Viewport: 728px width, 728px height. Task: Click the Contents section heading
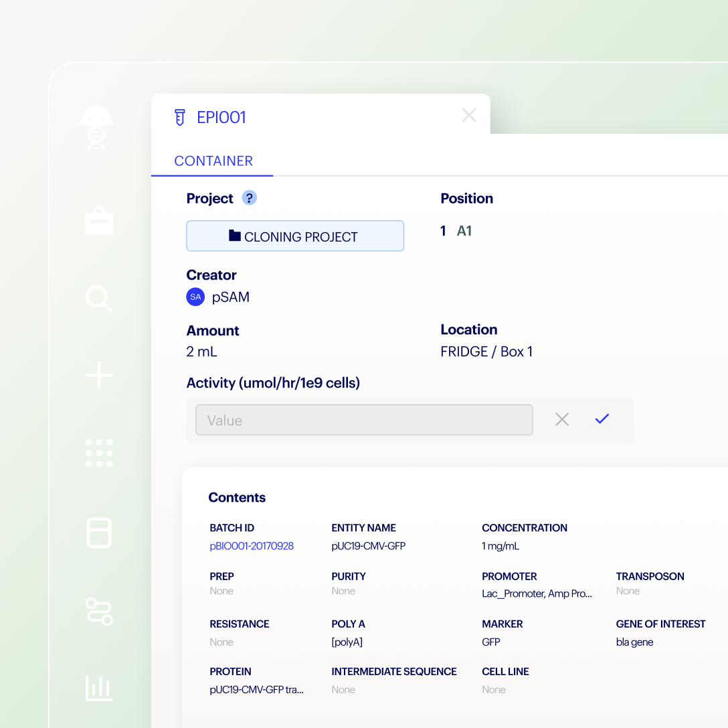237,497
